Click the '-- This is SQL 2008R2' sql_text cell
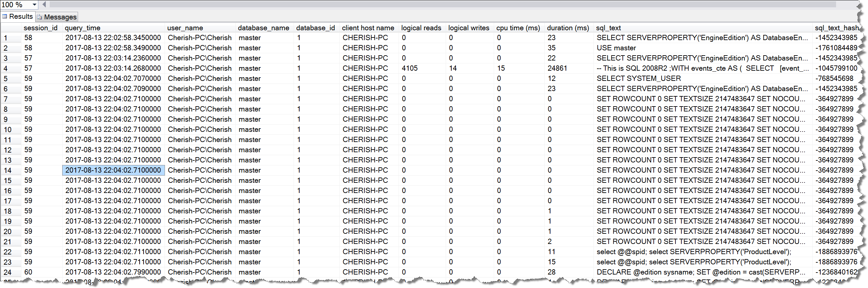Viewport: 868px width, 288px height. coord(702,68)
